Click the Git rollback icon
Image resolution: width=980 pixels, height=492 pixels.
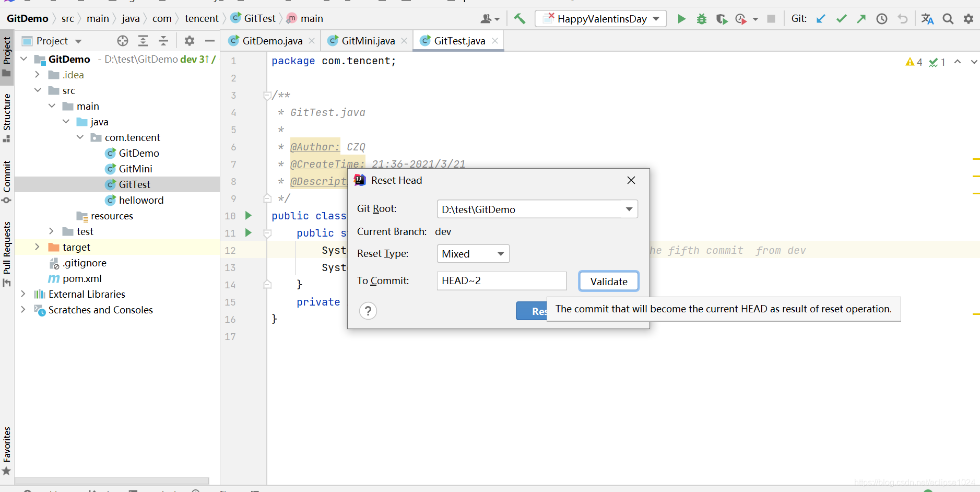pyautogui.click(x=902, y=19)
